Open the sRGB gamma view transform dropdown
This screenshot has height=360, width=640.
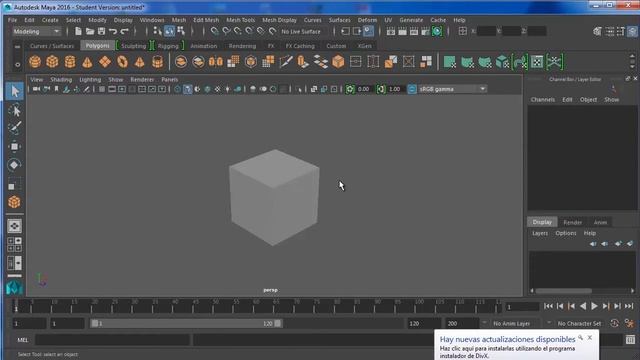[x=452, y=89]
